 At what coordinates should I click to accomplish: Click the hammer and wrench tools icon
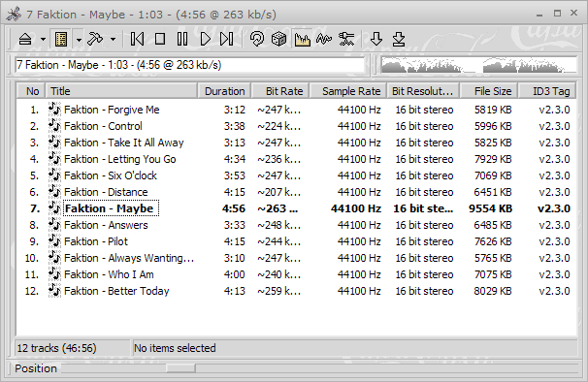(95, 39)
